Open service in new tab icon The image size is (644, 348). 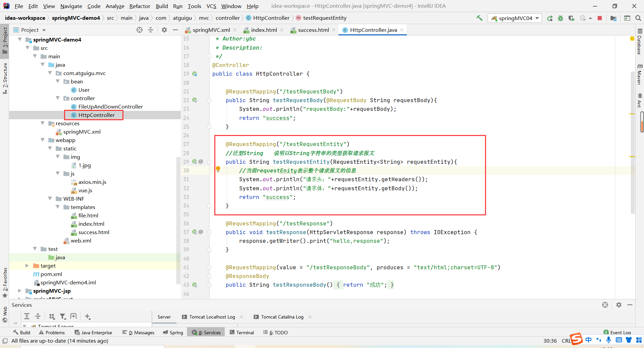click(x=73, y=316)
